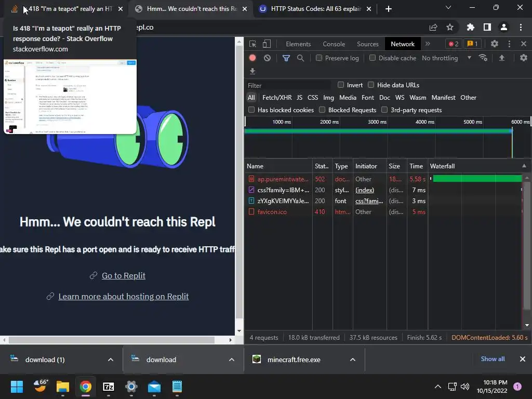The image size is (532, 399).
Task: Close the downloads bar
Action: point(523,359)
